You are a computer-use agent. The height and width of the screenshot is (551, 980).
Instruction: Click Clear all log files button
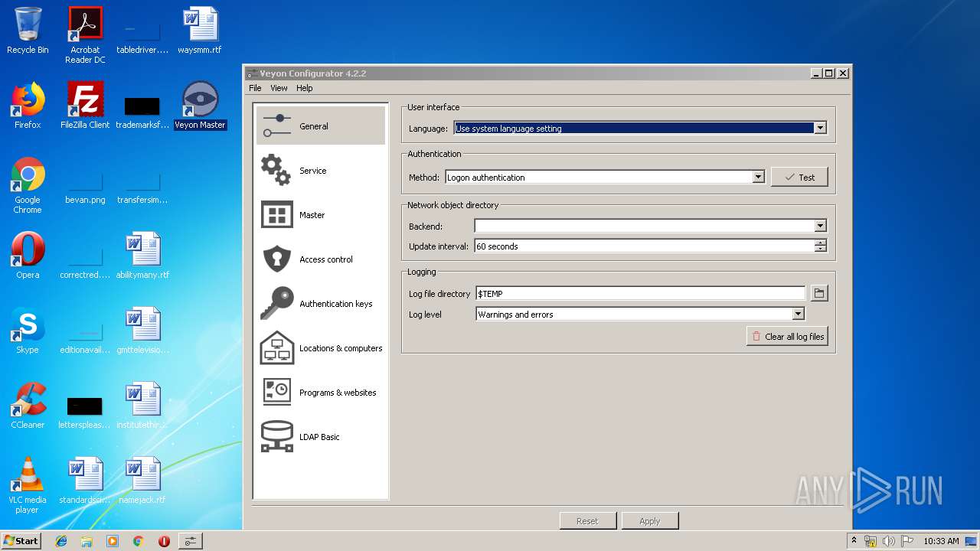787,337
